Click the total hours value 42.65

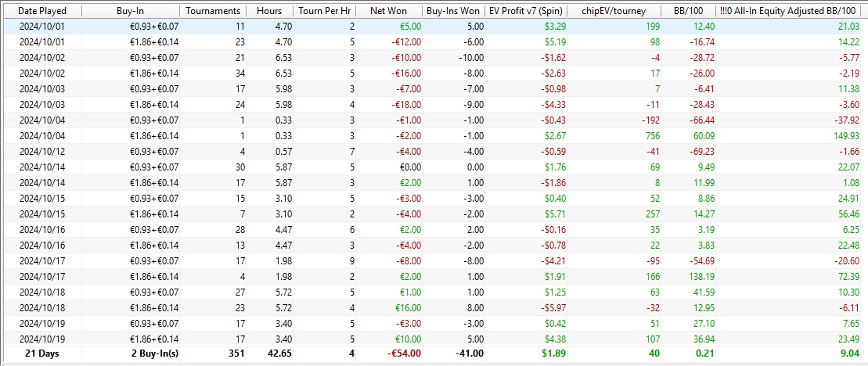[280, 355]
